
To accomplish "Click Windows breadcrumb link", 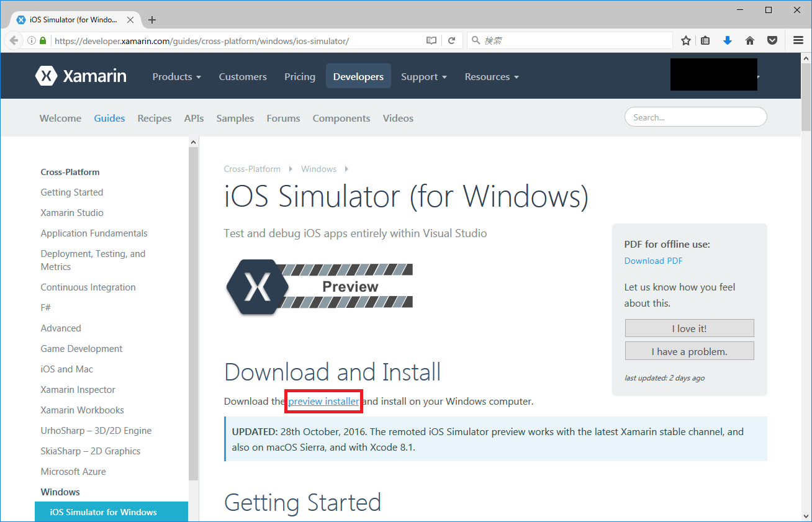I will pyautogui.click(x=318, y=169).
